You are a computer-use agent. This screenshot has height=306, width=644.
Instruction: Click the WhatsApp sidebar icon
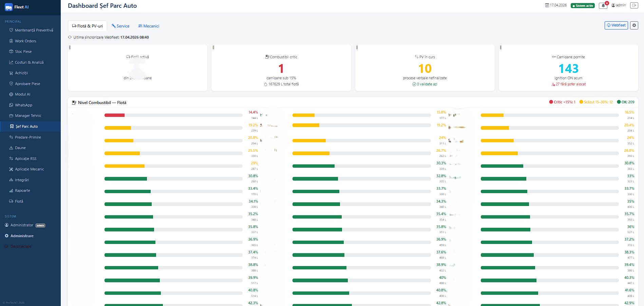tap(11, 105)
